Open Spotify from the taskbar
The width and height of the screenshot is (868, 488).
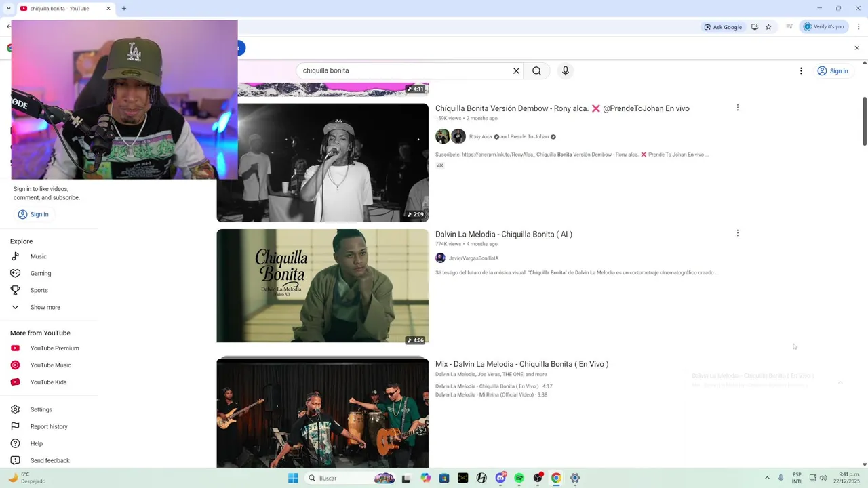click(x=519, y=478)
